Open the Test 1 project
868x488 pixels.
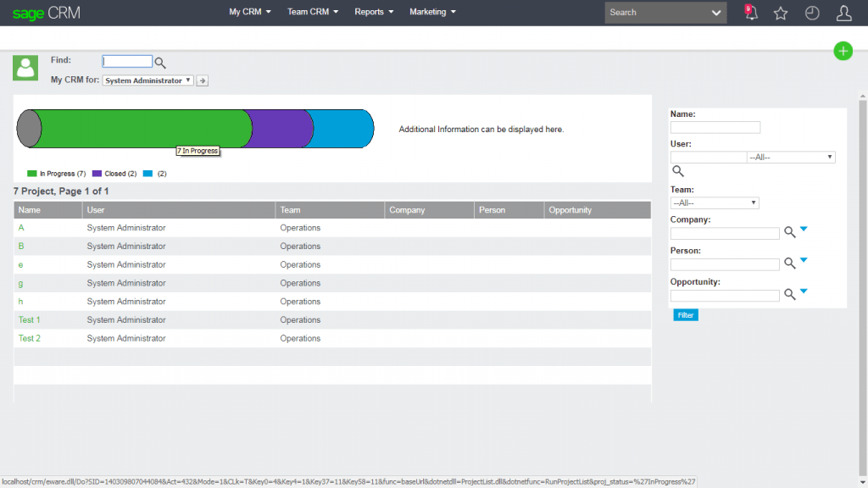coord(28,319)
